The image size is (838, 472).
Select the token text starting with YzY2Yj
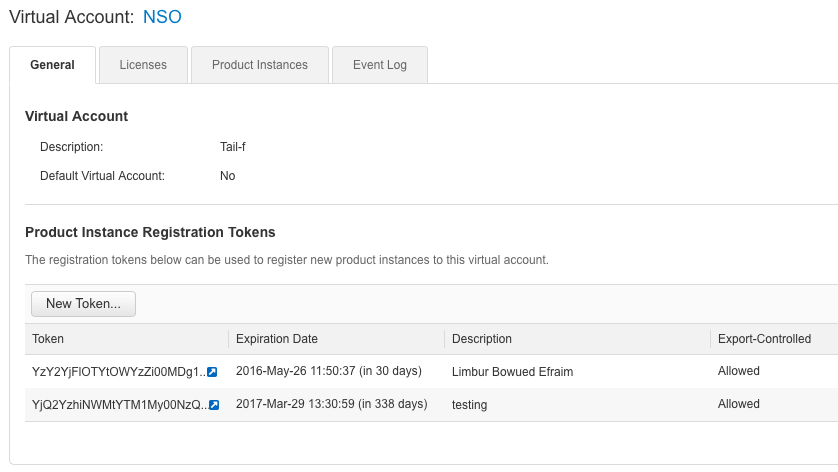(118, 372)
